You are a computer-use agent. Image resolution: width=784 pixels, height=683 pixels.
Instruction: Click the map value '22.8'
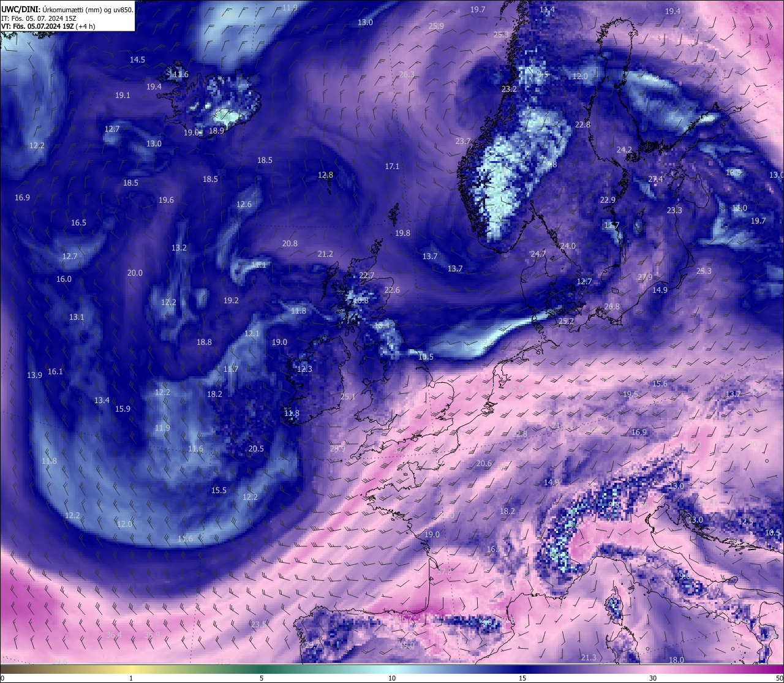click(582, 125)
